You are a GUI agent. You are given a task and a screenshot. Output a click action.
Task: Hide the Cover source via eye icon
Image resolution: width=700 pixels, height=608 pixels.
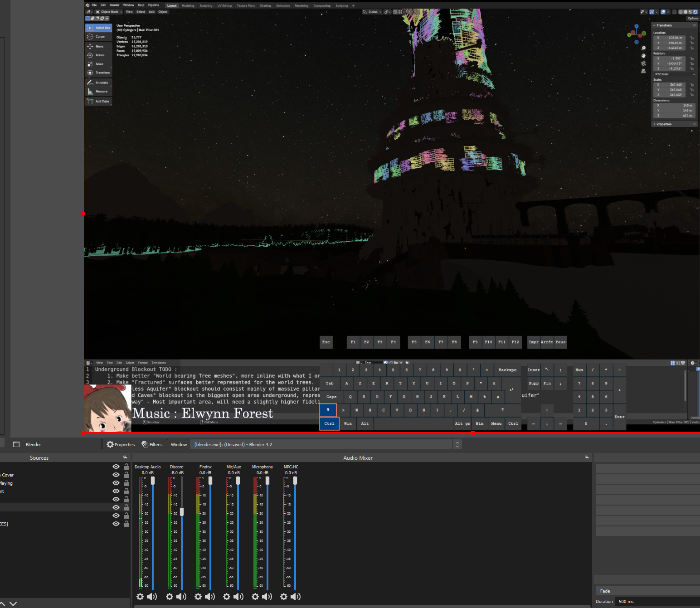[116, 475]
